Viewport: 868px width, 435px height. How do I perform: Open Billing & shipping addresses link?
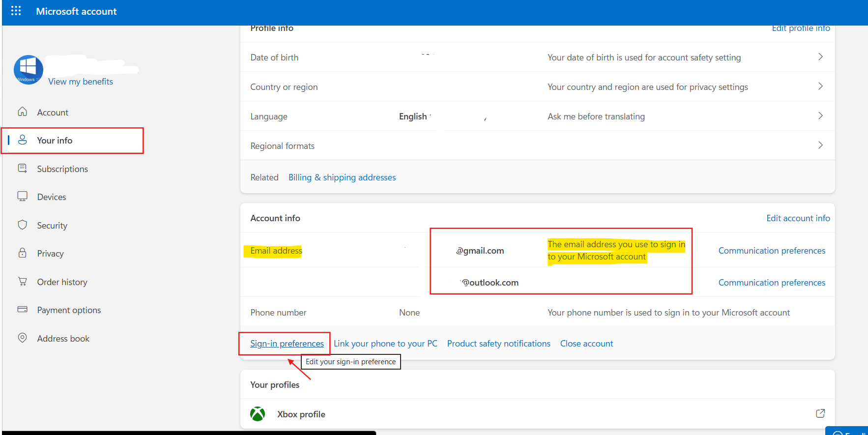pos(342,177)
